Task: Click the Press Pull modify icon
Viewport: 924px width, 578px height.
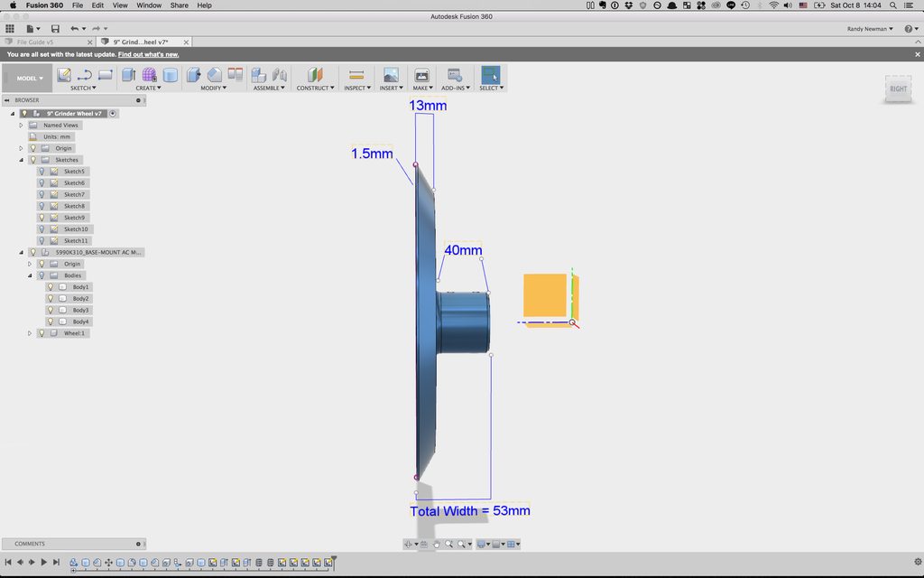Action: [193, 75]
